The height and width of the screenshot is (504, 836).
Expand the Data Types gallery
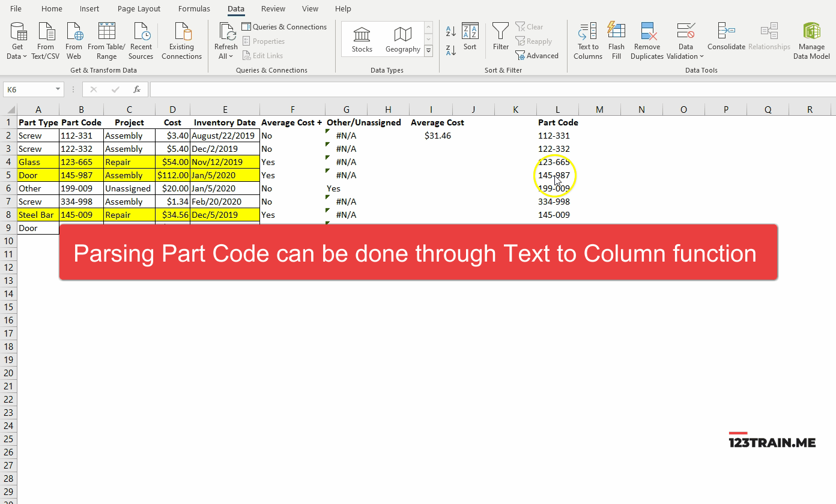(x=428, y=51)
